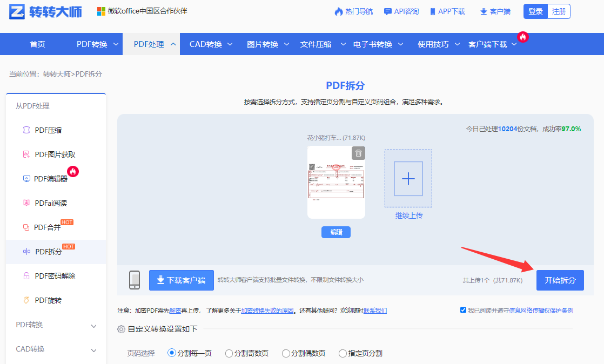Click the 共上传1个 (共71.87K) status text

(492, 280)
